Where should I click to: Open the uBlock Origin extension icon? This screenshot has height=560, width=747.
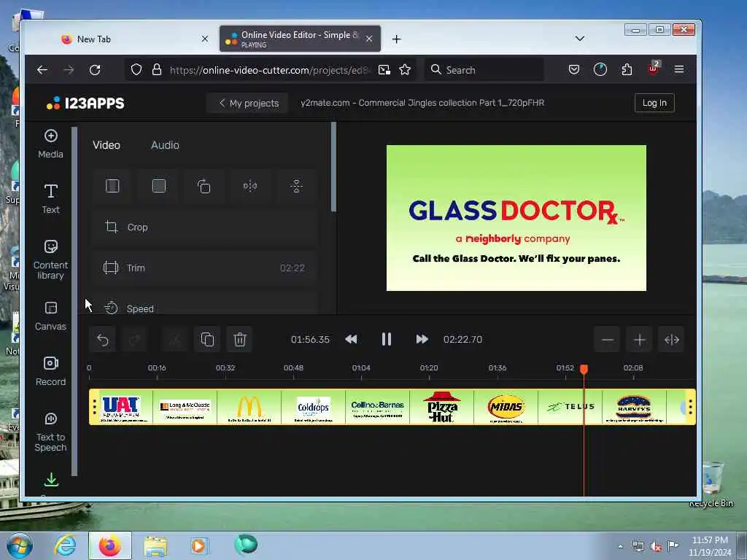tap(653, 69)
